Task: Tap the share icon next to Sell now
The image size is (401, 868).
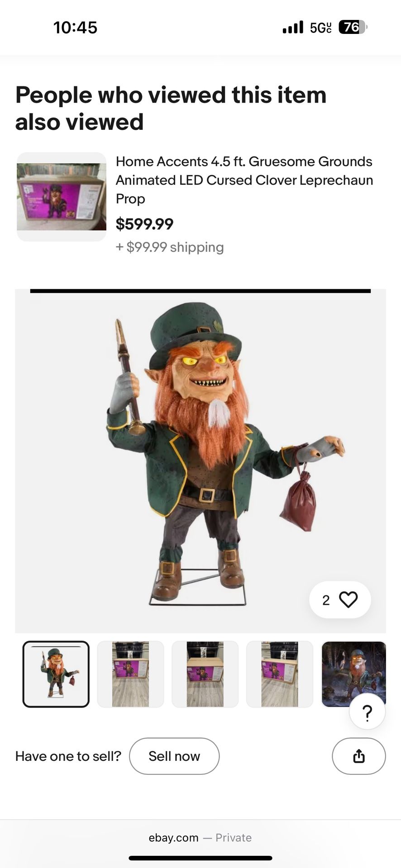Action: (358, 756)
